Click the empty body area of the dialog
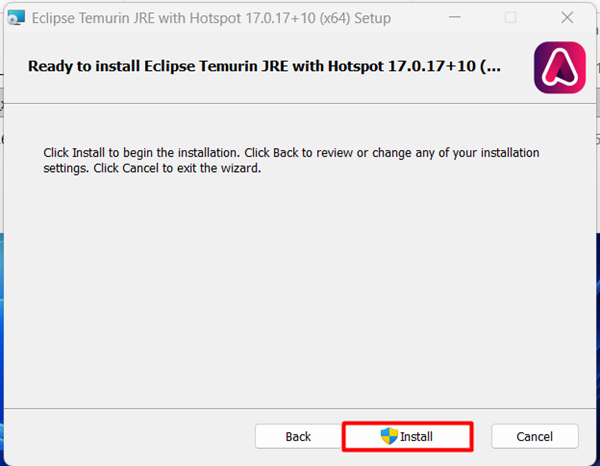 [x=300, y=290]
